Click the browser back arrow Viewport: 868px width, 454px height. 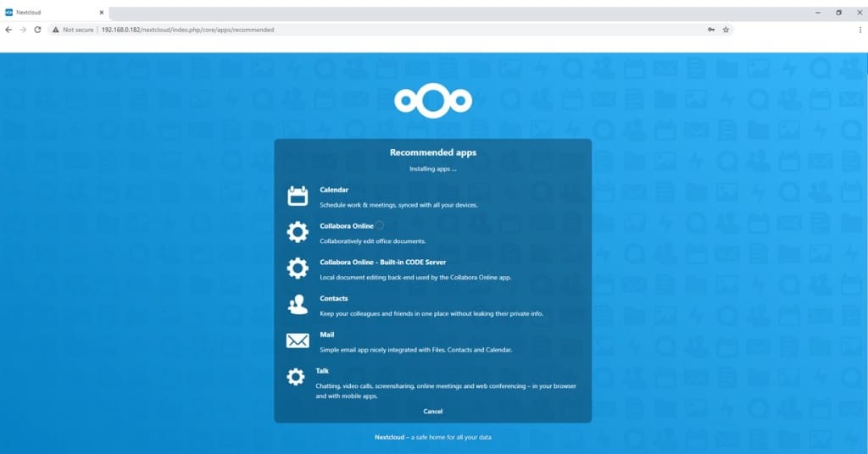[8, 30]
